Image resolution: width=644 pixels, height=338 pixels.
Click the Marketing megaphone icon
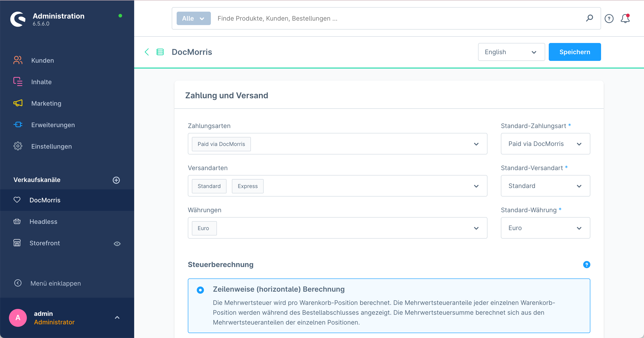(x=18, y=103)
